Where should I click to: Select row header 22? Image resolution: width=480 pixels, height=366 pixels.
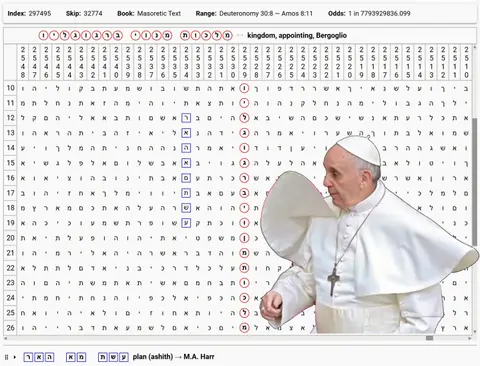pos(11,268)
